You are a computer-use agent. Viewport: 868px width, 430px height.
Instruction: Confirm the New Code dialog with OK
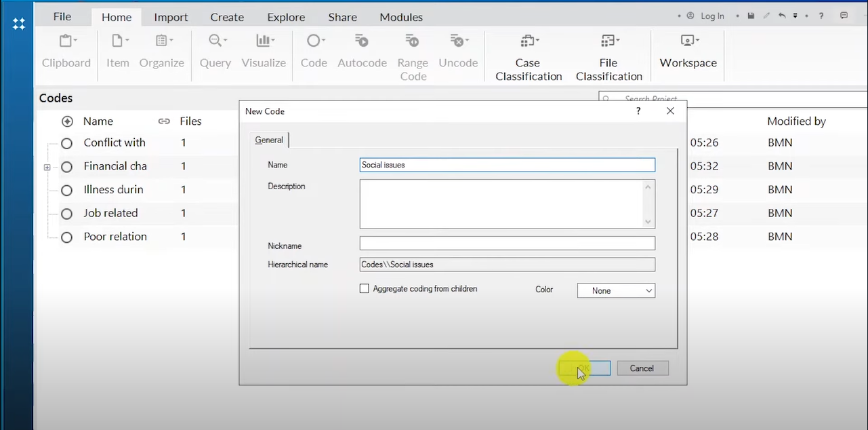[x=584, y=368]
